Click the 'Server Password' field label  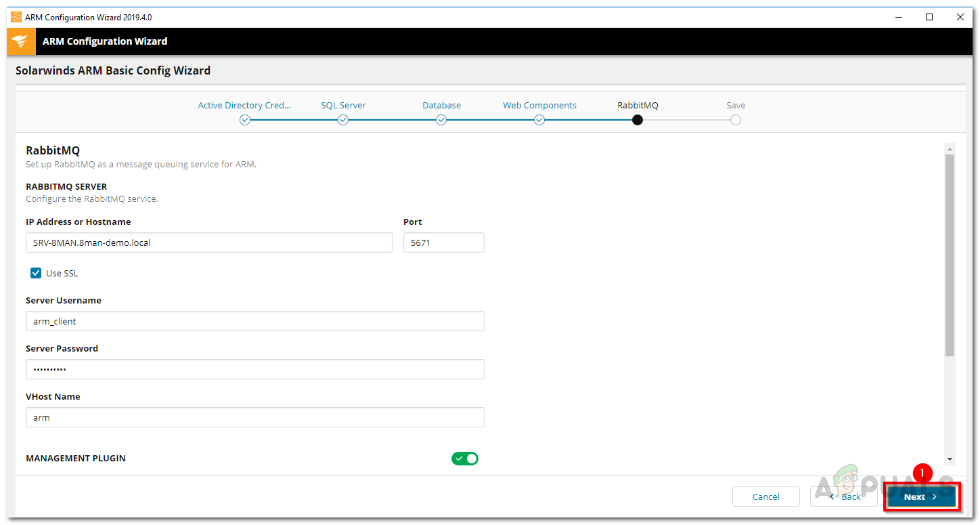62,348
